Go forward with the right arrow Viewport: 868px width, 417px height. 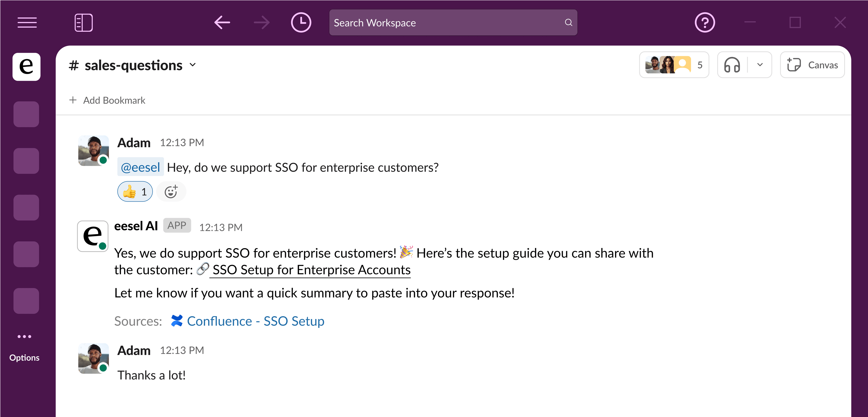point(262,23)
